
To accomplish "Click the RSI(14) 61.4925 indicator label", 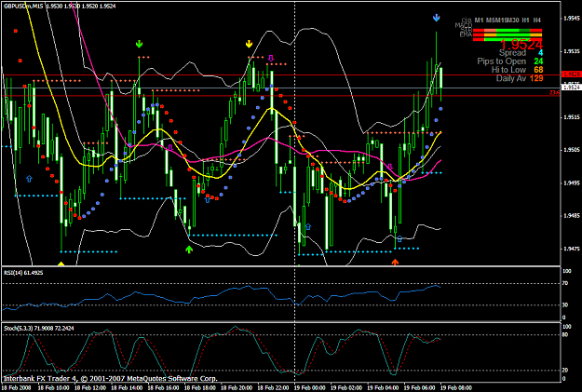I will pyautogui.click(x=23, y=273).
